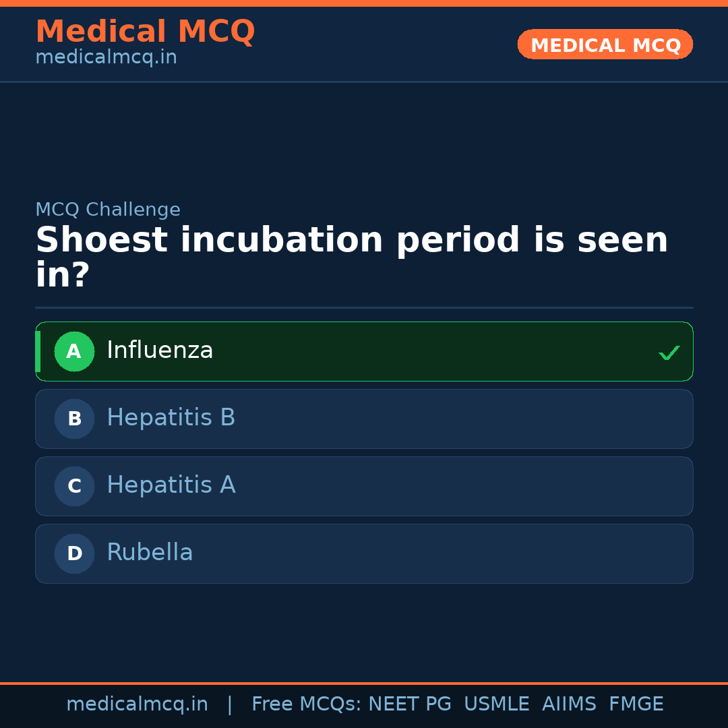The width and height of the screenshot is (728, 728).
Task: Select the circular D badge icon
Action: pyautogui.click(x=74, y=553)
